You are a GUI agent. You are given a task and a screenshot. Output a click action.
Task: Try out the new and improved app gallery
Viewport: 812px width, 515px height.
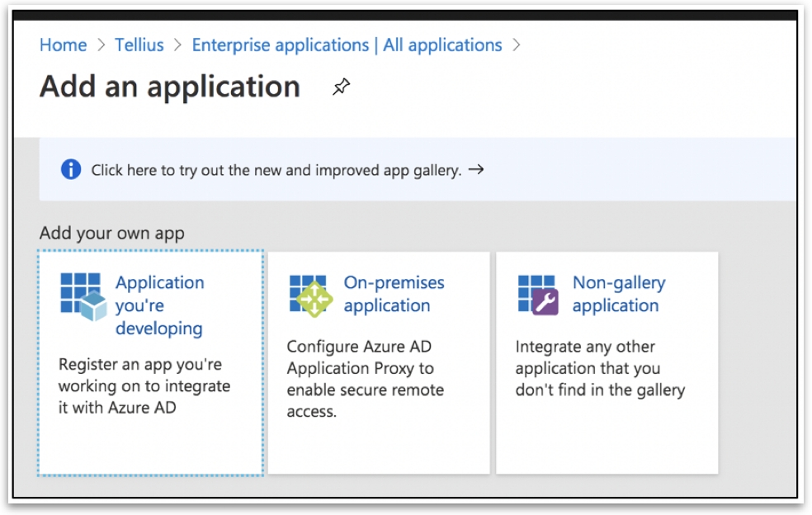(276, 171)
